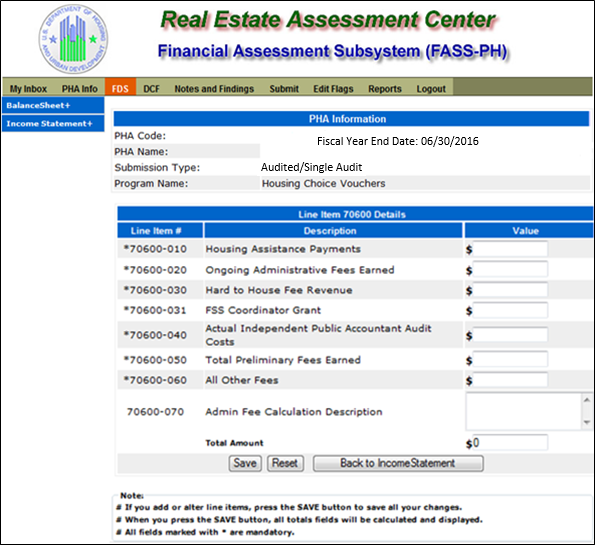Click line item number *70600-010

tap(155, 249)
